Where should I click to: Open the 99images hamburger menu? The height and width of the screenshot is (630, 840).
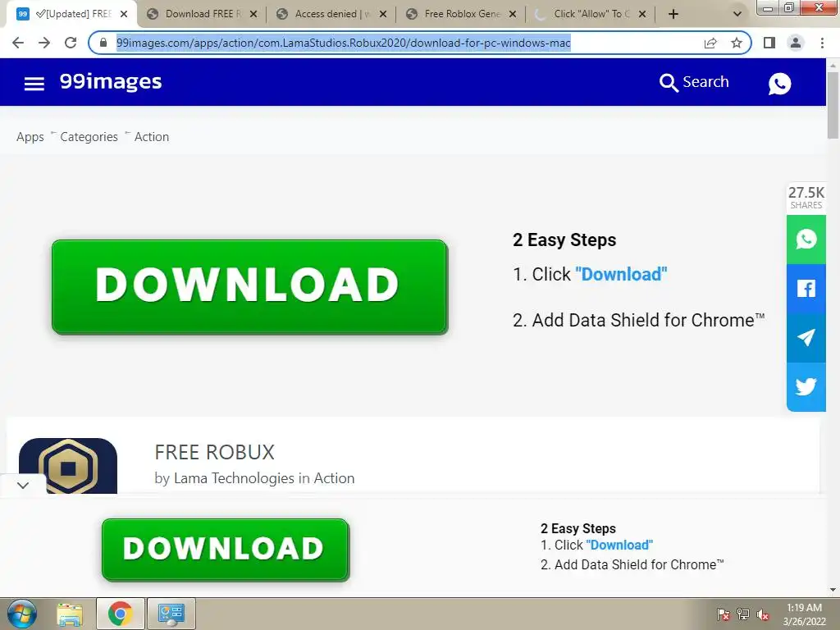pyautogui.click(x=34, y=83)
